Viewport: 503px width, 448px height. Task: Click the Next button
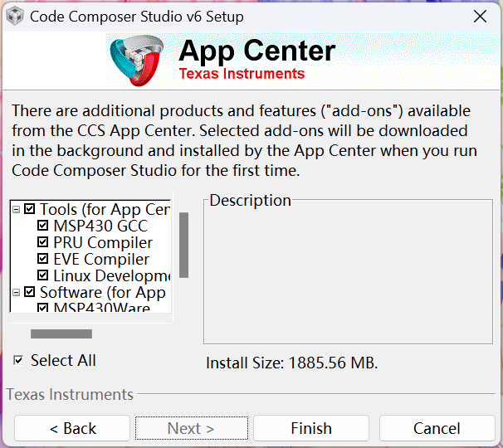pyautogui.click(x=192, y=428)
